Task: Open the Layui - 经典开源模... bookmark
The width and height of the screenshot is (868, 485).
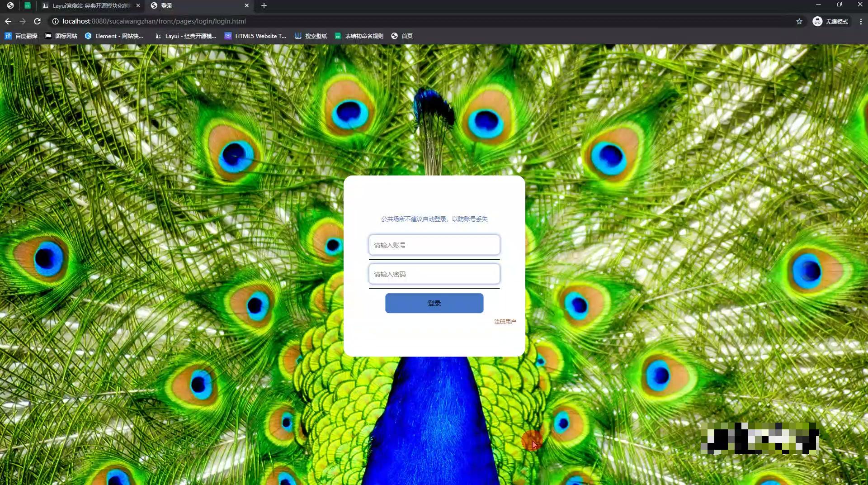Action: [185, 36]
